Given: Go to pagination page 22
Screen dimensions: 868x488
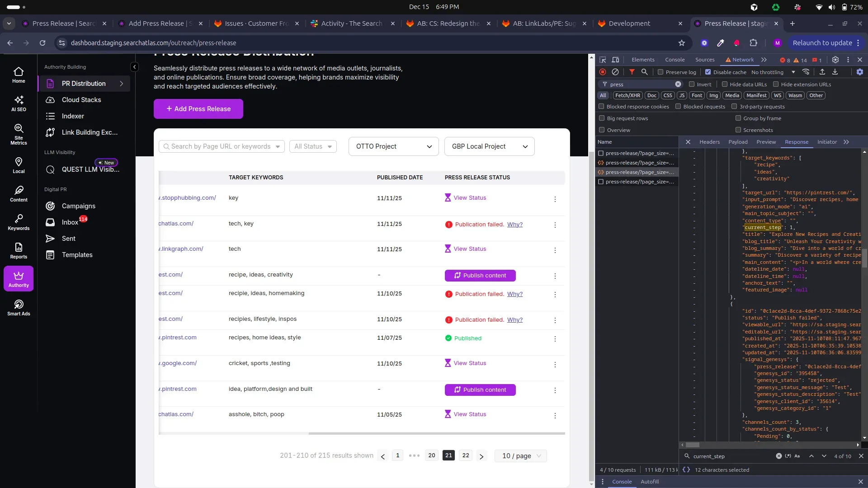Looking at the screenshot, I should (466, 455).
